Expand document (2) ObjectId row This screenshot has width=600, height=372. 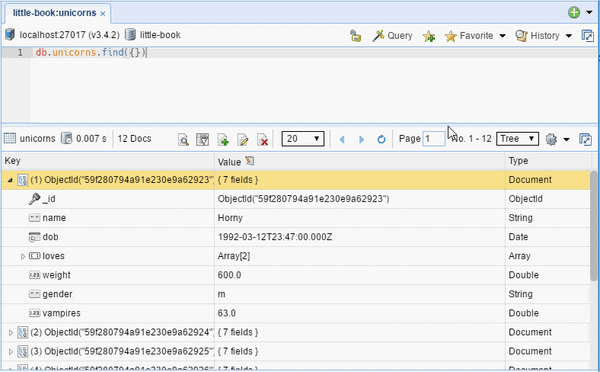point(11,333)
